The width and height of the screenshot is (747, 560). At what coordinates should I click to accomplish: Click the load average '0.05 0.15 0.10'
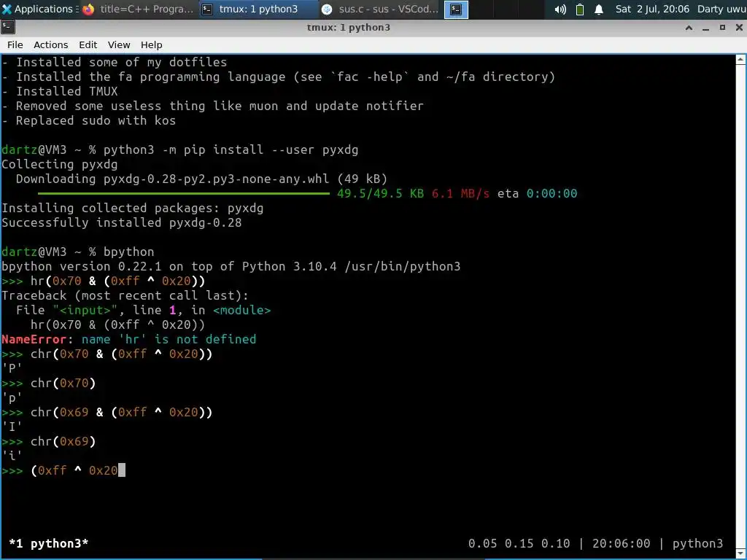pos(519,543)
